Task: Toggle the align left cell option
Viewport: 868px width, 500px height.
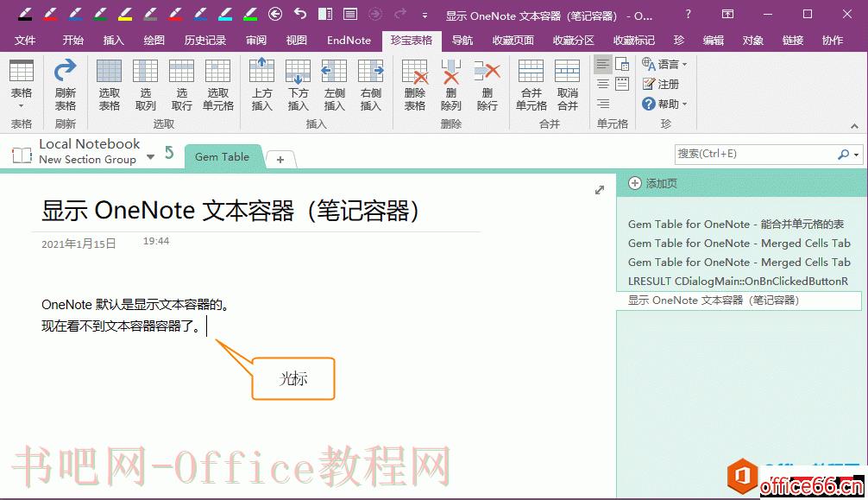Action: tap(603, 64)
